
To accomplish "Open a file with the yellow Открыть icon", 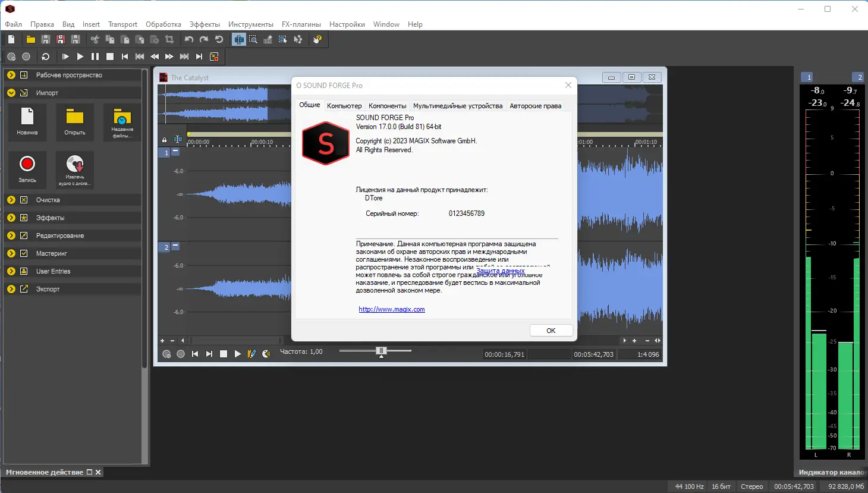I will (74, 122).
